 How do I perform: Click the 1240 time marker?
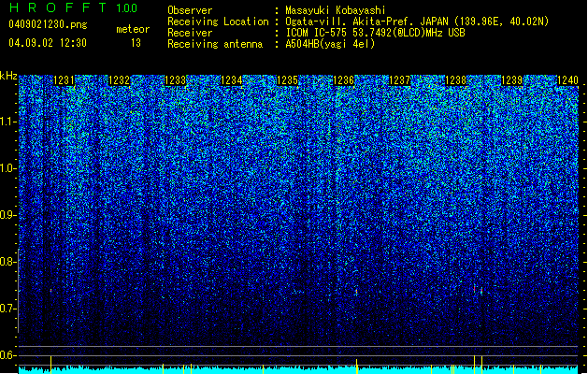point(567,80)
